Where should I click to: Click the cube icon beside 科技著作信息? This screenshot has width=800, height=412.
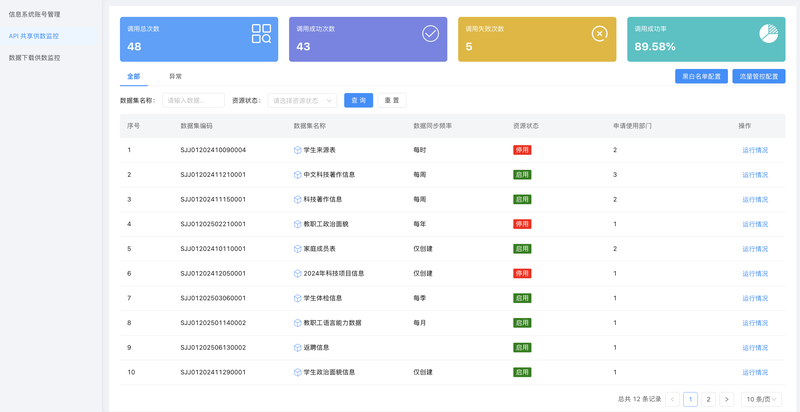click(x=298, y=199)
